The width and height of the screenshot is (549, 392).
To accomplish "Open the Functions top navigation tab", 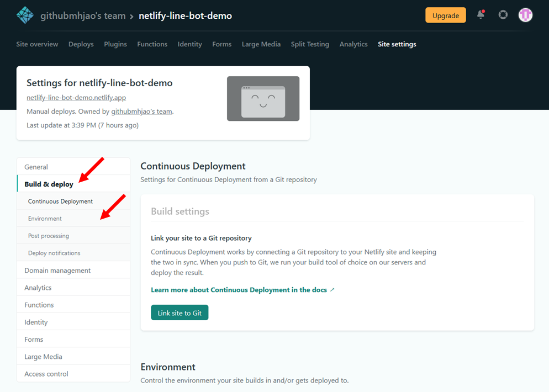I will (x=152, y=44).
